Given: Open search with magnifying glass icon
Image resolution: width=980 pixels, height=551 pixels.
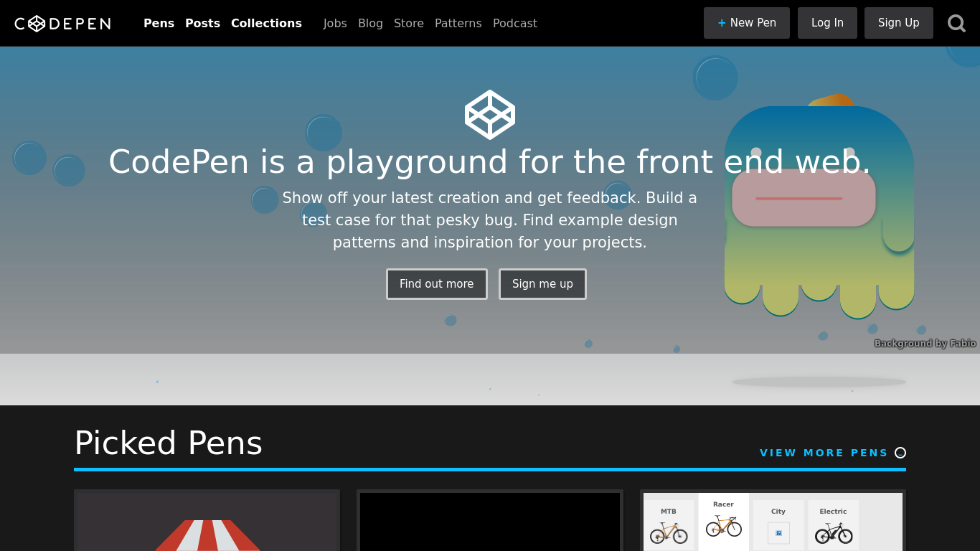Looking at the screenshot, I should [x=956, y=23].
